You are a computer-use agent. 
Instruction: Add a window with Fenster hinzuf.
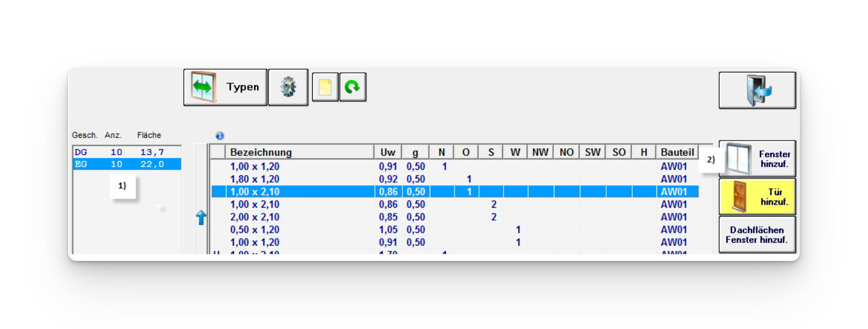(757, 159)
